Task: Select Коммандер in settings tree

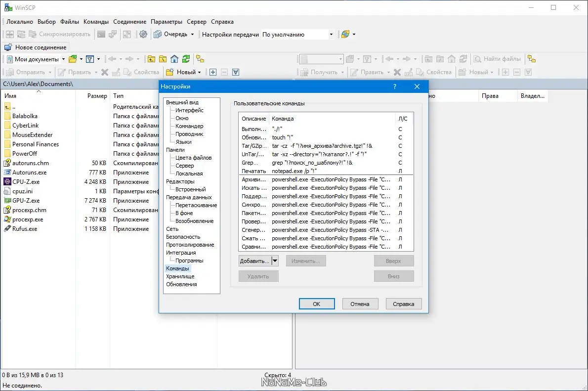Action: tap(189, 126)
